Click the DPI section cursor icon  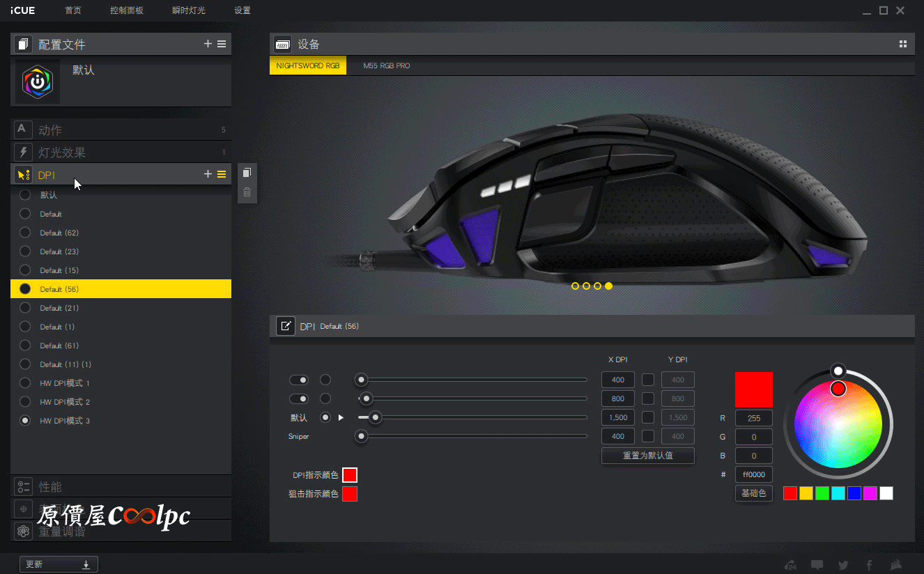pyautogui.click(x=23, y=174)
